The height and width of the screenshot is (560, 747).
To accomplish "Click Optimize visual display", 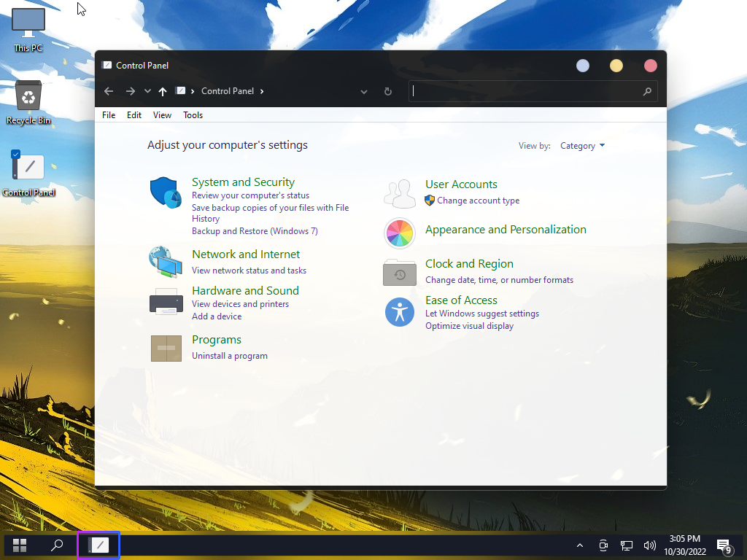I will 469,326.
